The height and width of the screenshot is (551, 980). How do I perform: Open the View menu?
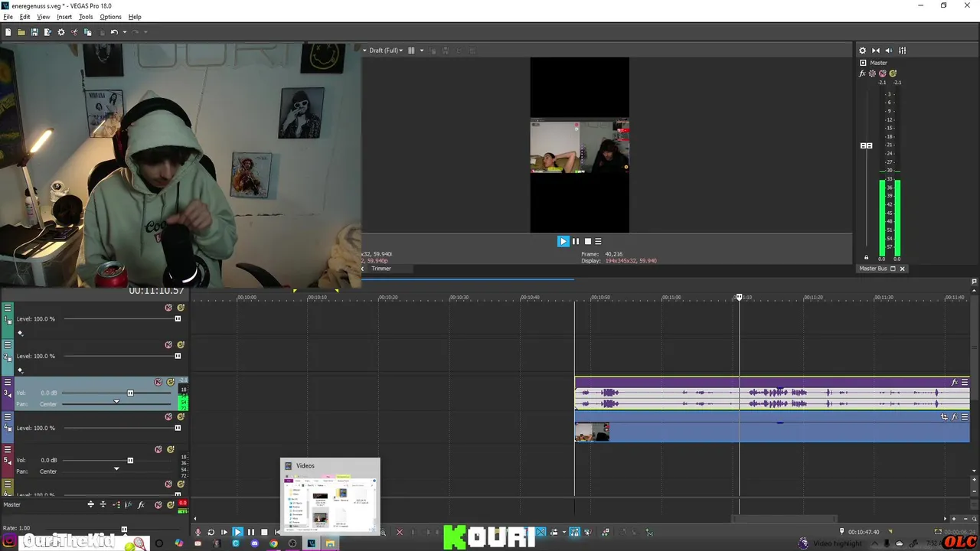pyautogui.click(x=43, y=17)
